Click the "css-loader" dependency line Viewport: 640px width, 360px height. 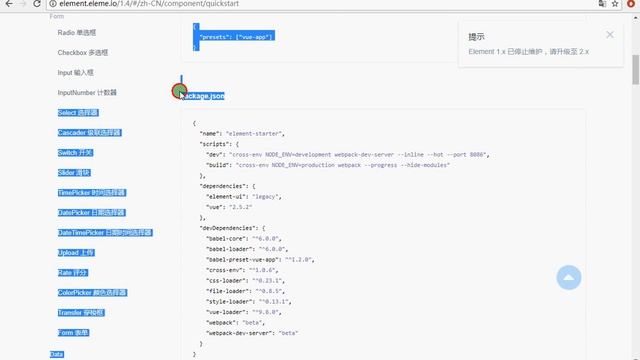[245, 281]
